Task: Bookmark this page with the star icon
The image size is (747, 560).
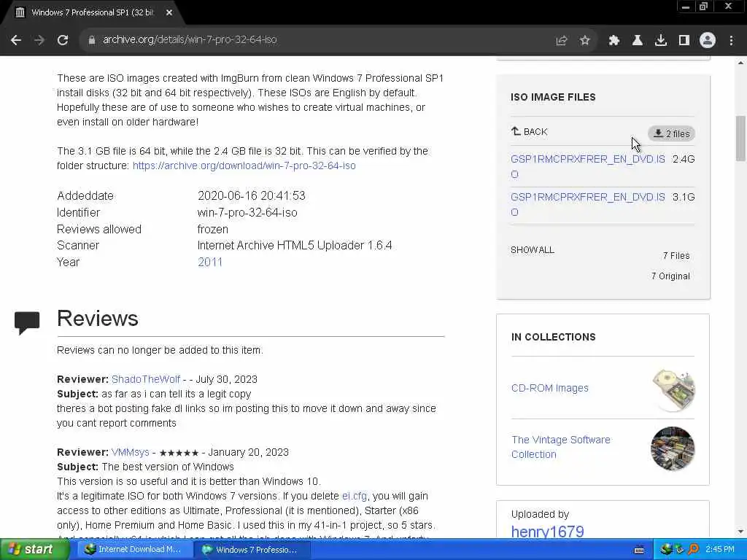Action: point(584,41)
